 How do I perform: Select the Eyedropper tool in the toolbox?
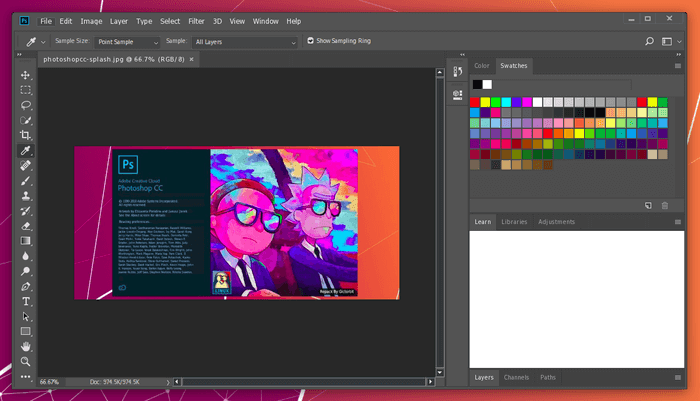coord(25,150)
